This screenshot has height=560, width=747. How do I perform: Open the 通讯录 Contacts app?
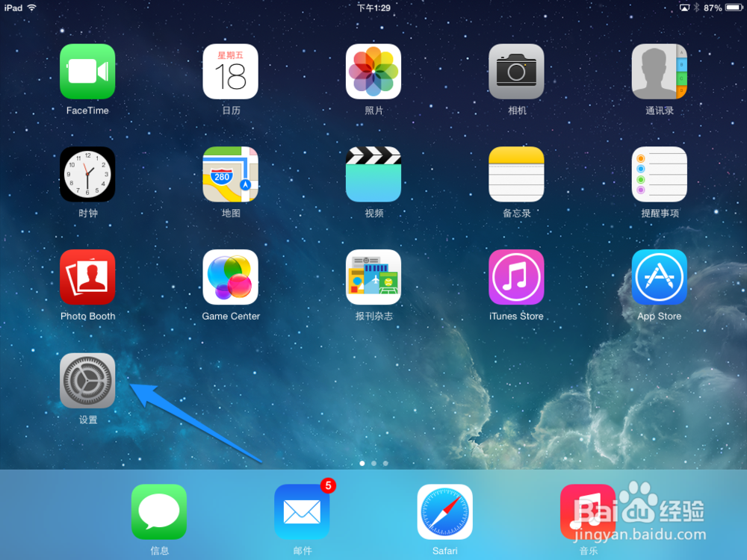660,72
